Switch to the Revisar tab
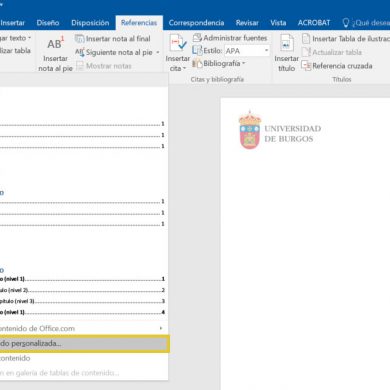390x390 pixels. (x=247, y=23)
